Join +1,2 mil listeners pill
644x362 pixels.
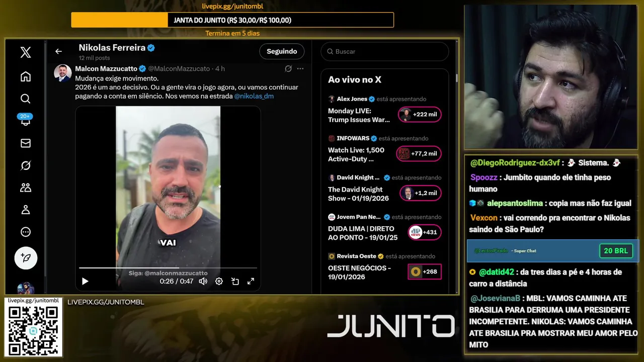coord(420,193)
